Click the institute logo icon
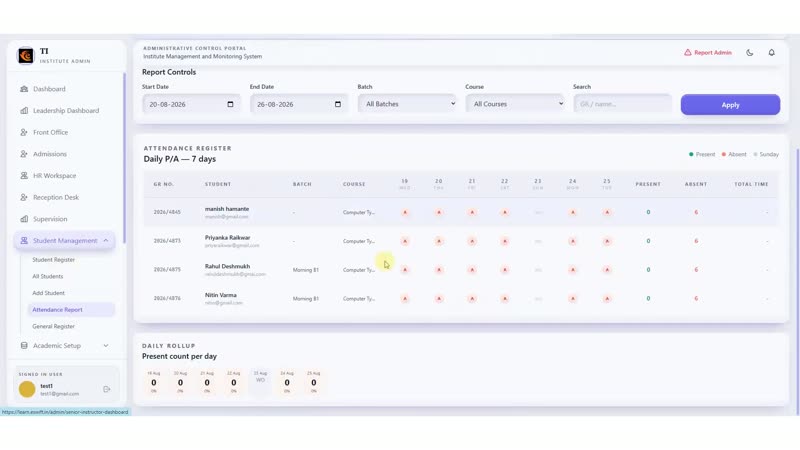This screenshot has width=800, height=450. coord(26,55)
